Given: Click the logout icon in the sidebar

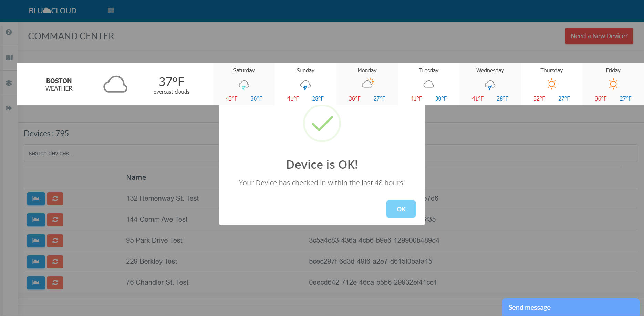Looking at the screenshot, I should pyautogui.click(x=9, y=108).
